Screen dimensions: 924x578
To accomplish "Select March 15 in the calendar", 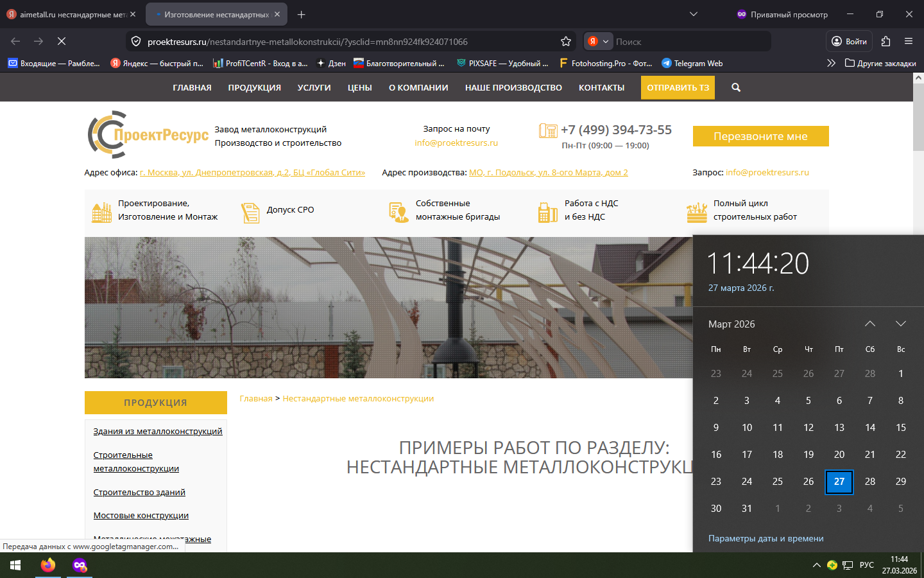I will [x=900, y=428].
